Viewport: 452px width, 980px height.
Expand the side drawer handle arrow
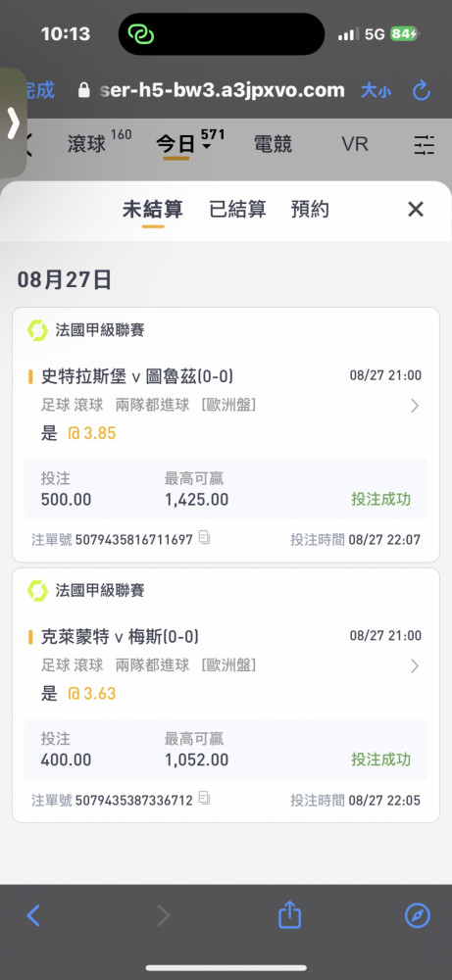pyautogui.click(x=13, y=123)
